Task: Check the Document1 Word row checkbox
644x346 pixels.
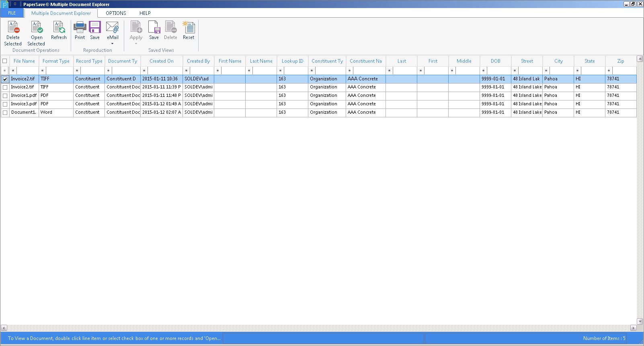Action: coord(5,113)
